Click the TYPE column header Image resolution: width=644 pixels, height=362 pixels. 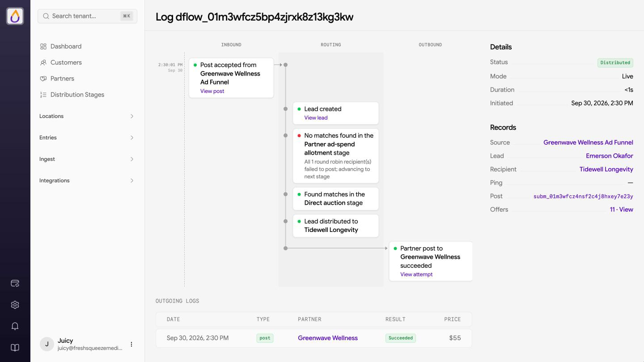pos(263,320)
